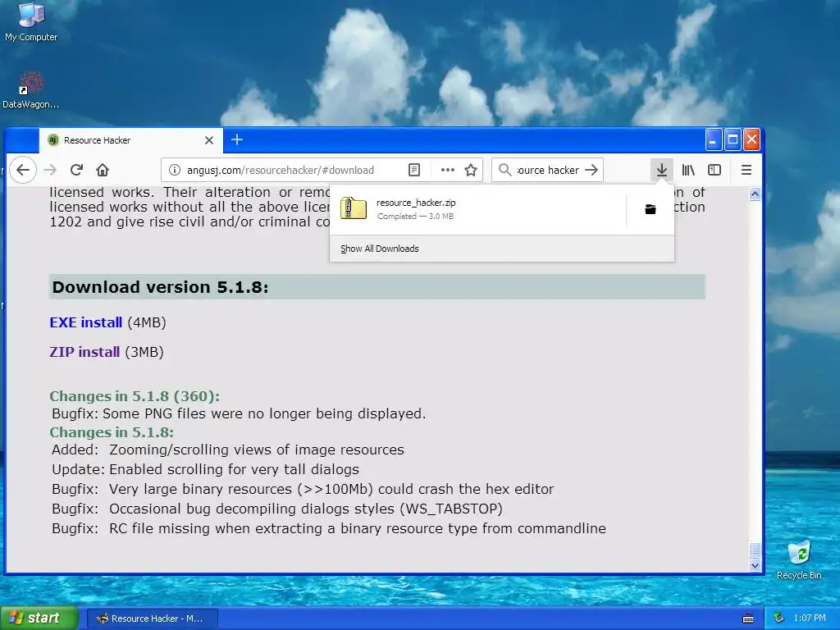Viewport: 840px width, 630px height.
Task: Show site information icon in address bar
Action: 175,170
